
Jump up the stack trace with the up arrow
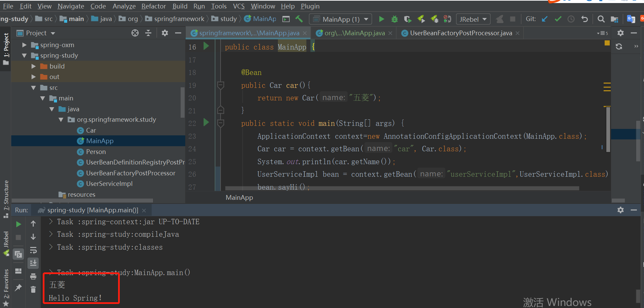click(33, 224)
